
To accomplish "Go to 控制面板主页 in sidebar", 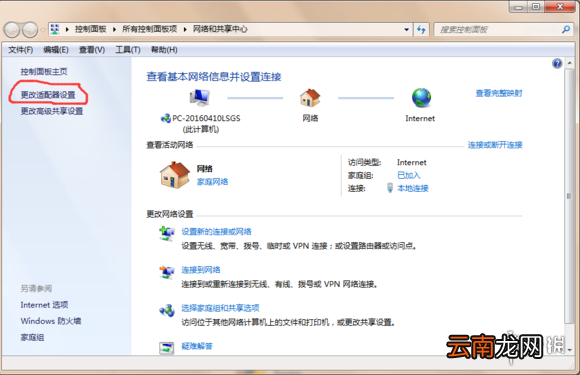I will click(x=44, y=71).
